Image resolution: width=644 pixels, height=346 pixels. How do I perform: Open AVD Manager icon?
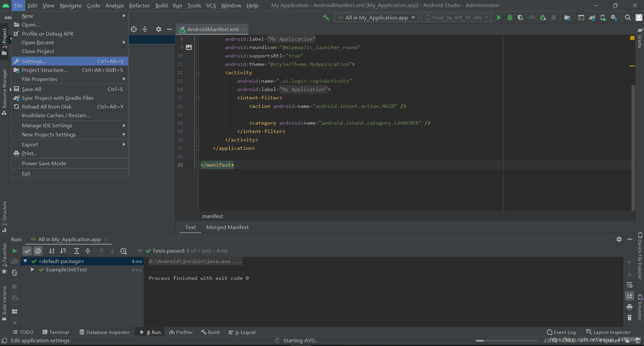603,17
